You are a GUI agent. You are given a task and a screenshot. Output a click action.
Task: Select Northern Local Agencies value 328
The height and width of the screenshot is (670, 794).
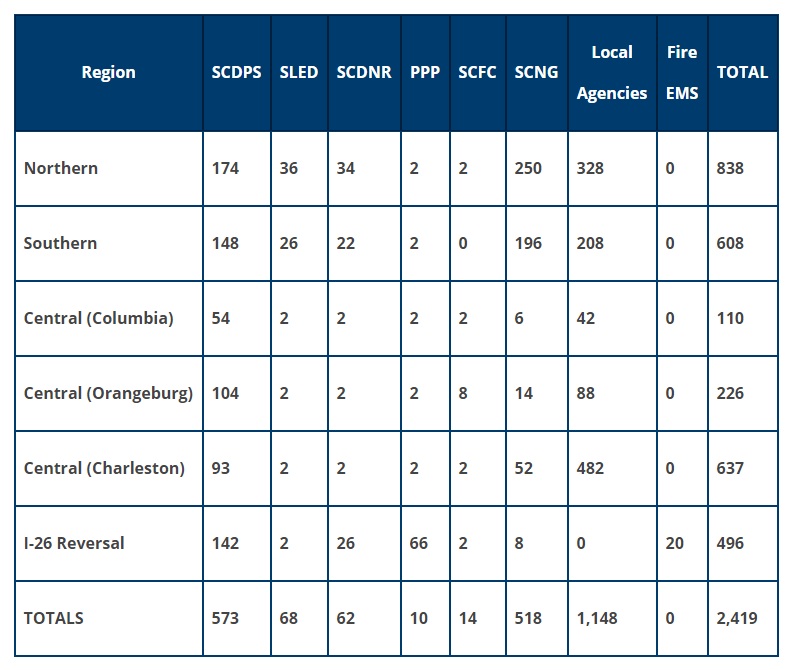pos(590,168)
